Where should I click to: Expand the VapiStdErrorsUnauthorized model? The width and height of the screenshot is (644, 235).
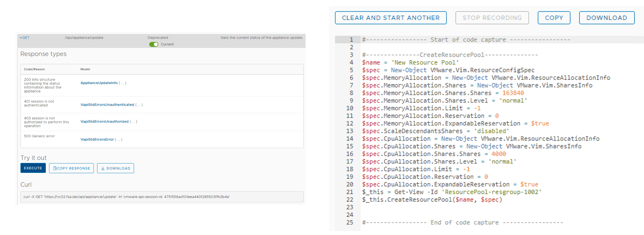pyautogui.click(x=104, y=121)
